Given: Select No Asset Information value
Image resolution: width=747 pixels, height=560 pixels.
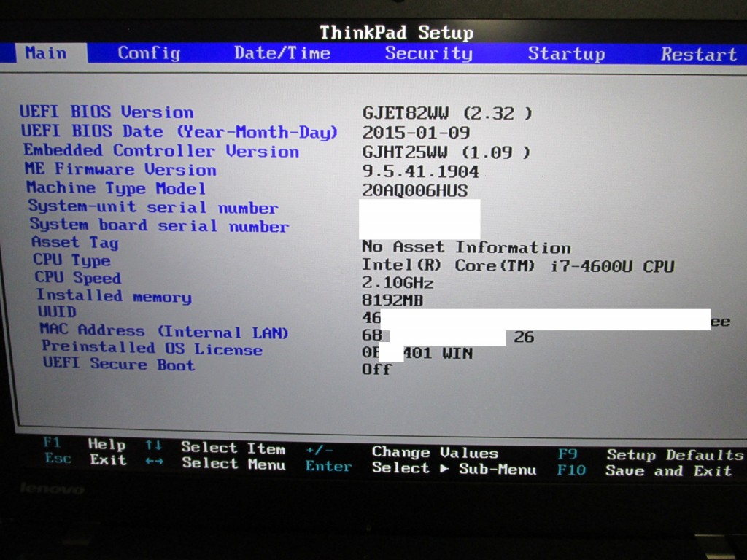Looking at the screenshot, I should 466,246.
